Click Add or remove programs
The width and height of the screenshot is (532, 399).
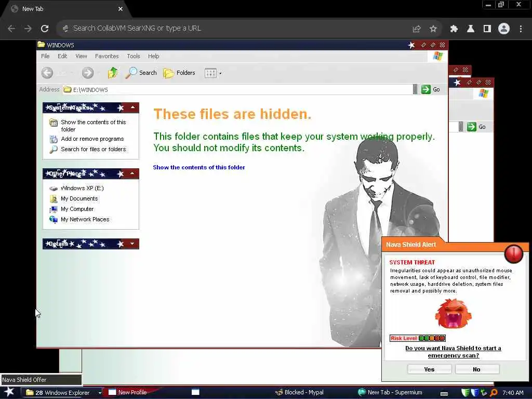pos(92,139)
